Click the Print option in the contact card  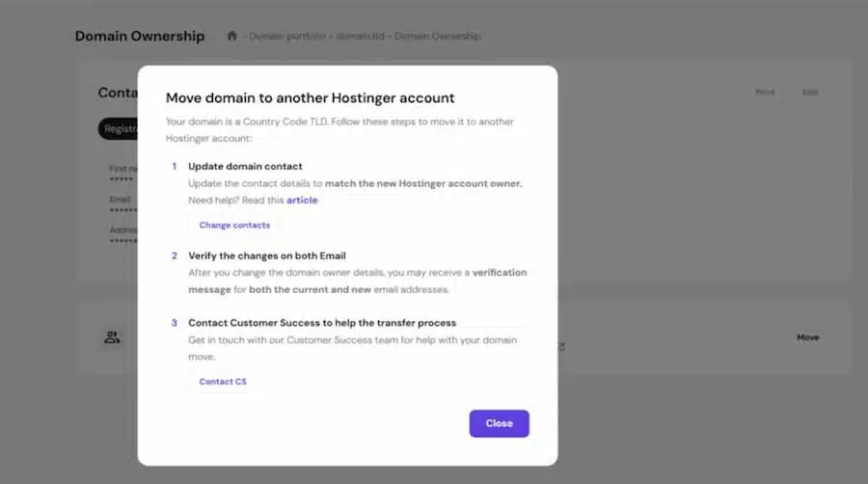click(765, 93)
